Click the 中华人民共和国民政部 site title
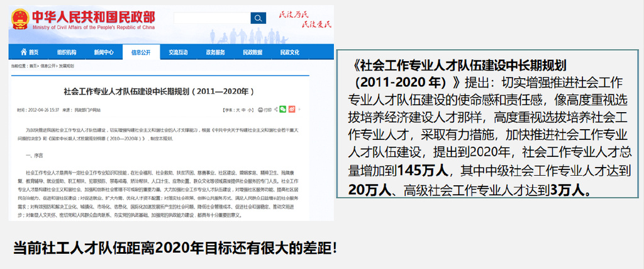The image size is (644, 269). point(94,17)
